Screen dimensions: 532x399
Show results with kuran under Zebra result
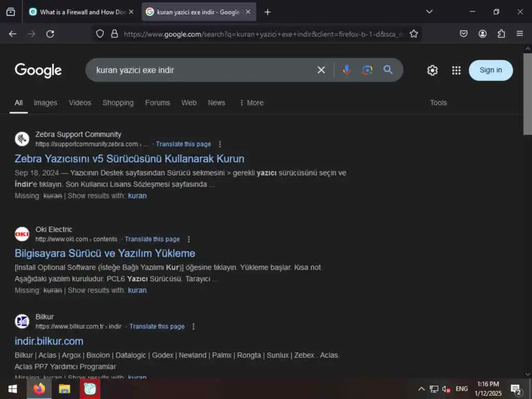tap(137, 196)
